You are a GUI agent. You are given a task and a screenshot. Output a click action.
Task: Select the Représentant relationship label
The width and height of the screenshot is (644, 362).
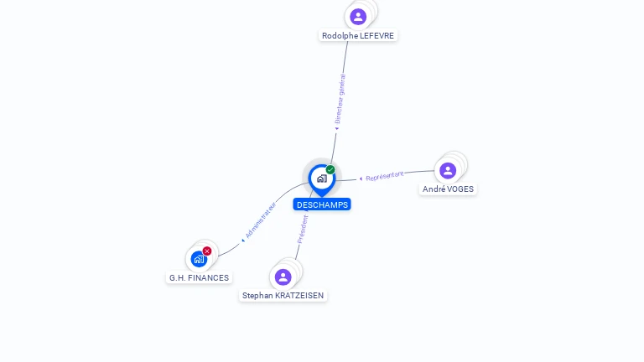384,176
